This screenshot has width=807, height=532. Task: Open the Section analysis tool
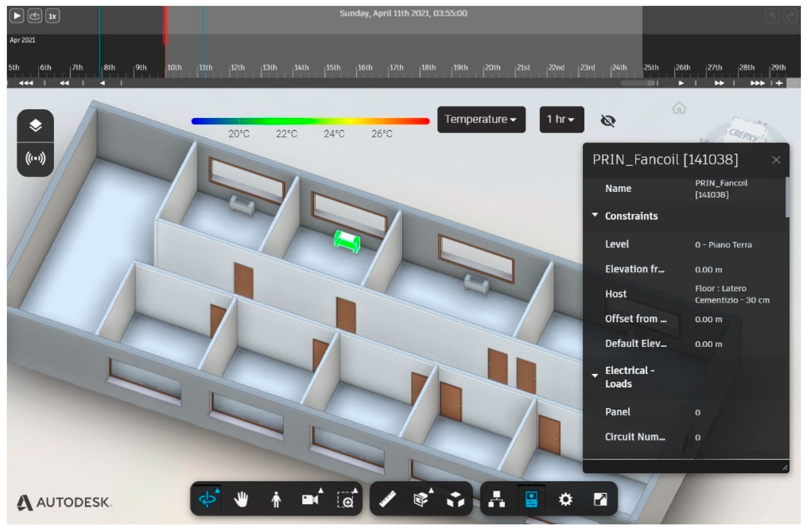click(x=421, y=499)
